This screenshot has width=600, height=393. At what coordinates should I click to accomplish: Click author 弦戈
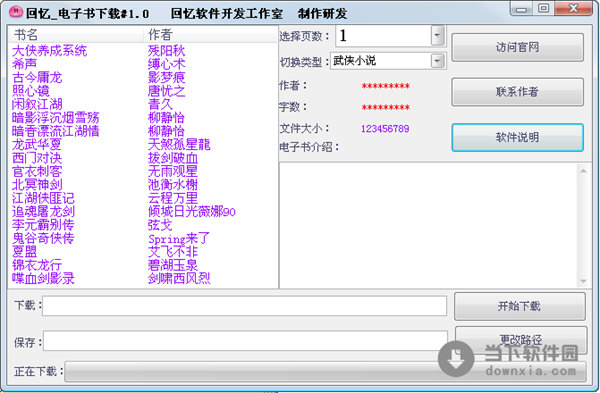(x=160, y=225)
